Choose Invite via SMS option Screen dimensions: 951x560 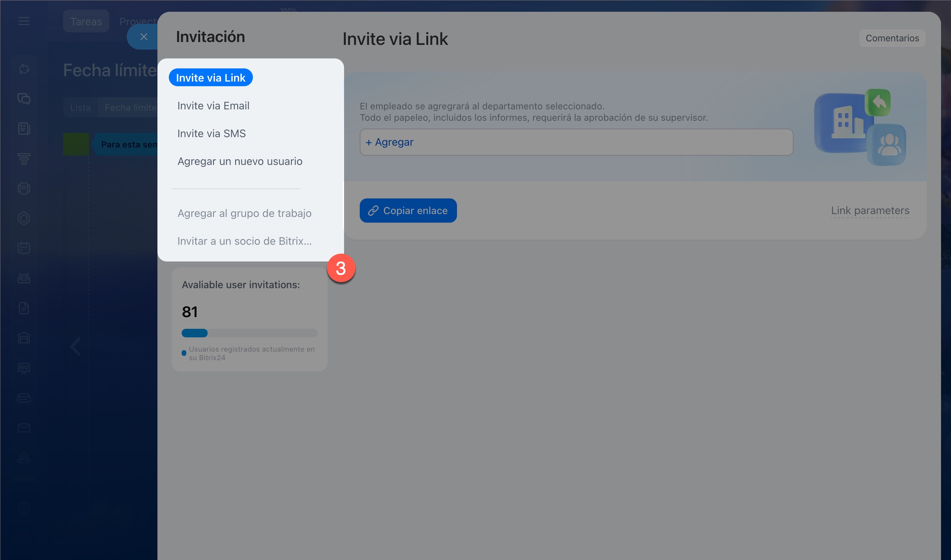211,134
